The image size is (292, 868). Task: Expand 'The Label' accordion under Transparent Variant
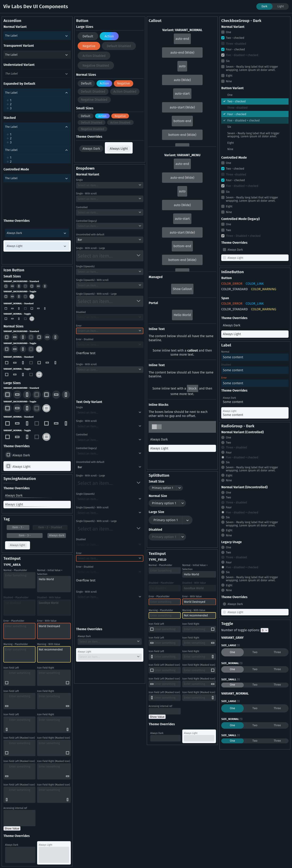37,55
